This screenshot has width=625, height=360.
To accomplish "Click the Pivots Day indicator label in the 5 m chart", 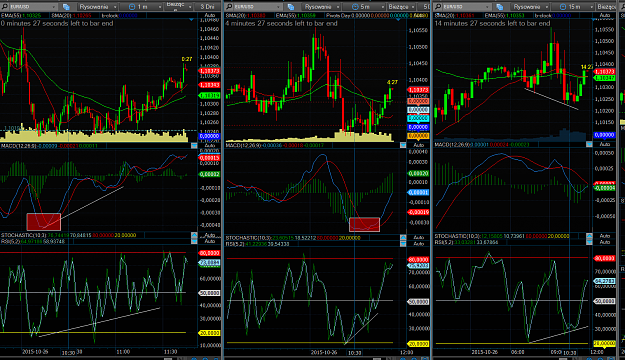I will tap(339, 15).
